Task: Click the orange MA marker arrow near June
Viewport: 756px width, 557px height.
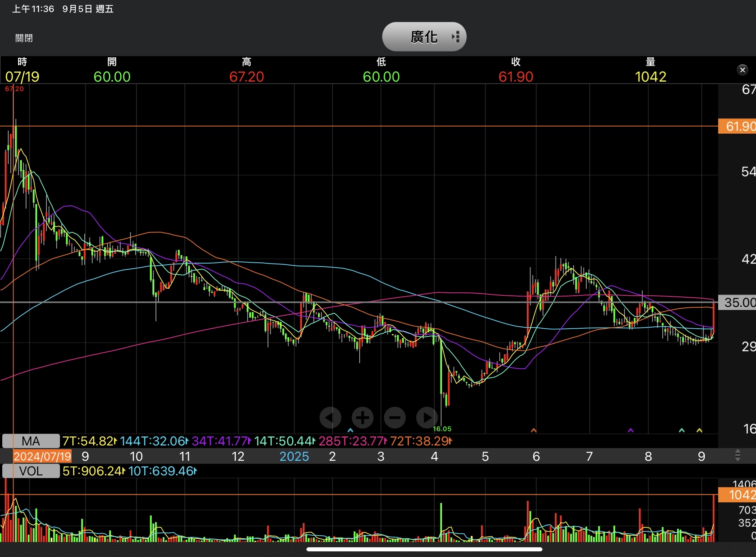Action: [534, 430]
